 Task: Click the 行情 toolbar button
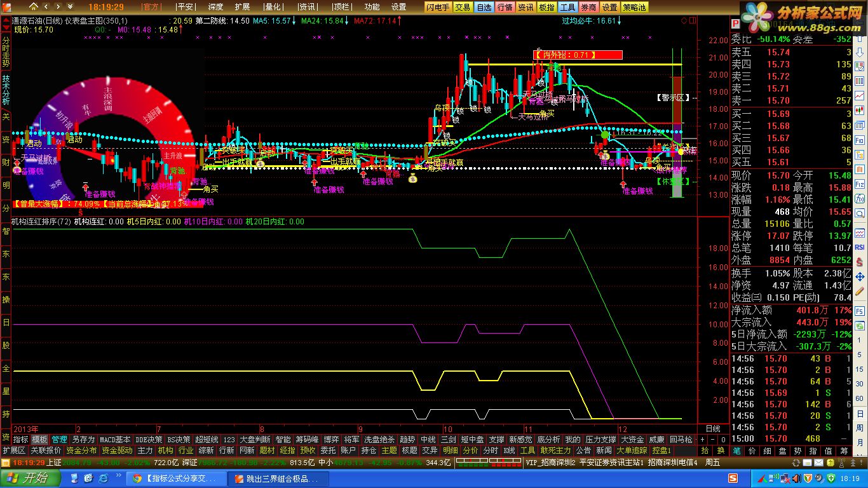[505, 7]
